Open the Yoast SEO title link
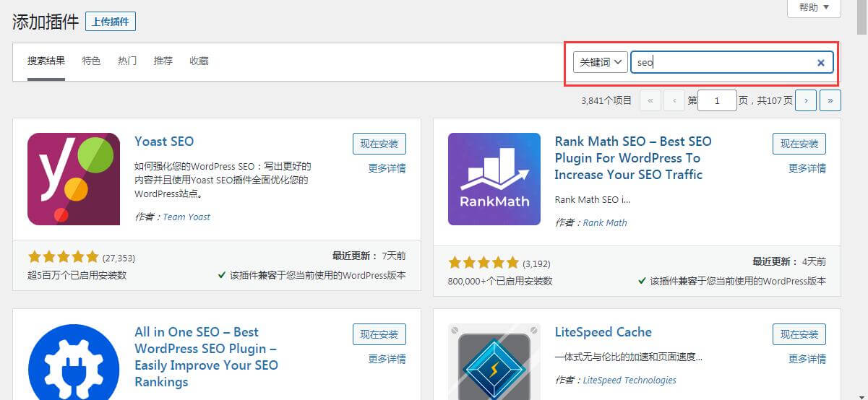This screenshot has height=400, width=868. 164,142
